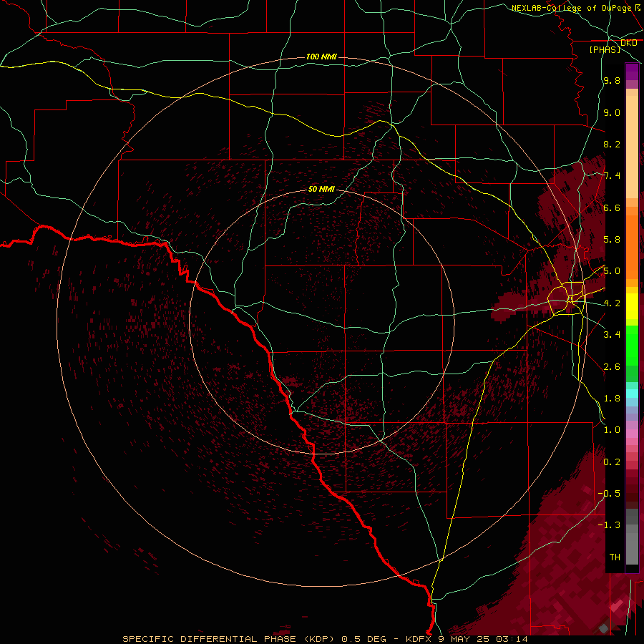The width and height of the screenshot is (644, 644).
Task: Click the 100 NMI range ring label
Action: click(x=321, y=57)
